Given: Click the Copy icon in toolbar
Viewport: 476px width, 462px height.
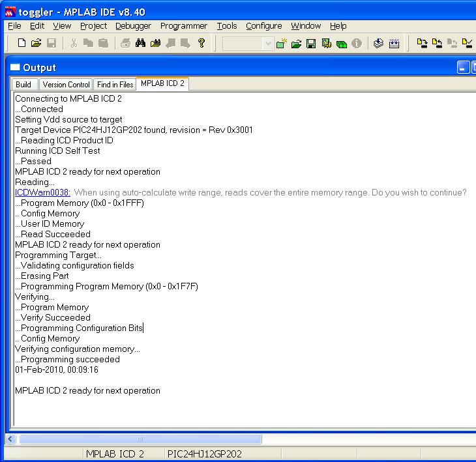Looking at the screenshot, I should click(x=88, y=43).
